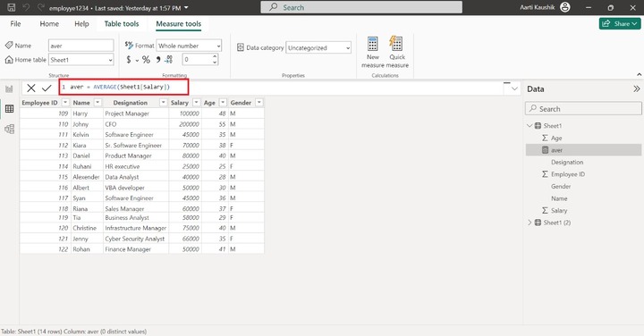Click the Quick measure icon
The image size is (644, 336).
pyautogui.click(x=396, y=43)
